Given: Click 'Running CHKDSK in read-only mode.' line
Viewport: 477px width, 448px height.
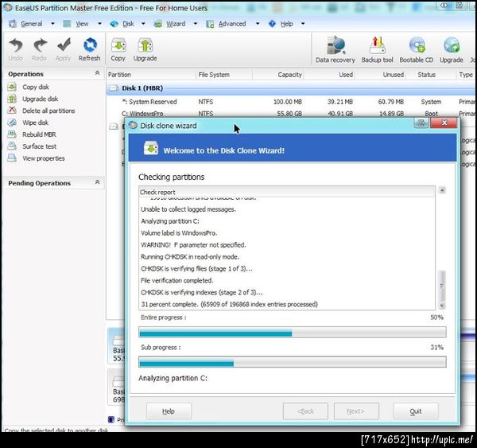Looking at the screenshot, I should (x=190, y=257).
